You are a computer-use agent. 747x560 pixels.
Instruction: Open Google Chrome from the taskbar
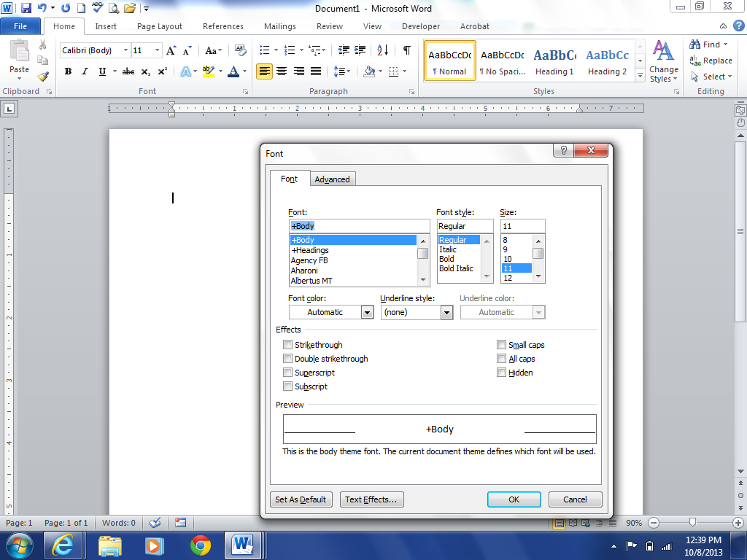[200, 545]
